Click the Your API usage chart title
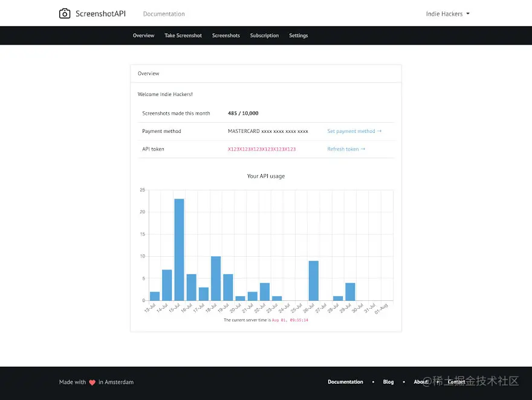 266,176
